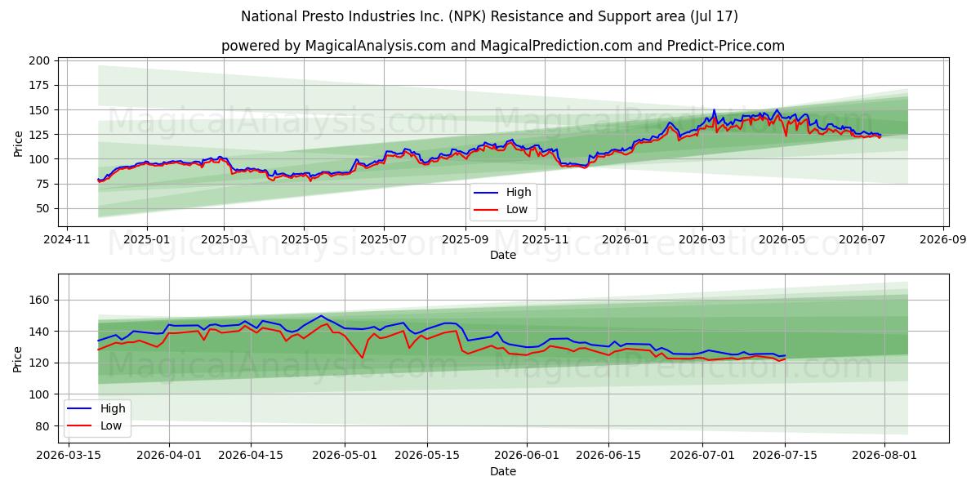Click the lower chart 'Date' x-axis label

pyautogui.click(x=503, y=471)
